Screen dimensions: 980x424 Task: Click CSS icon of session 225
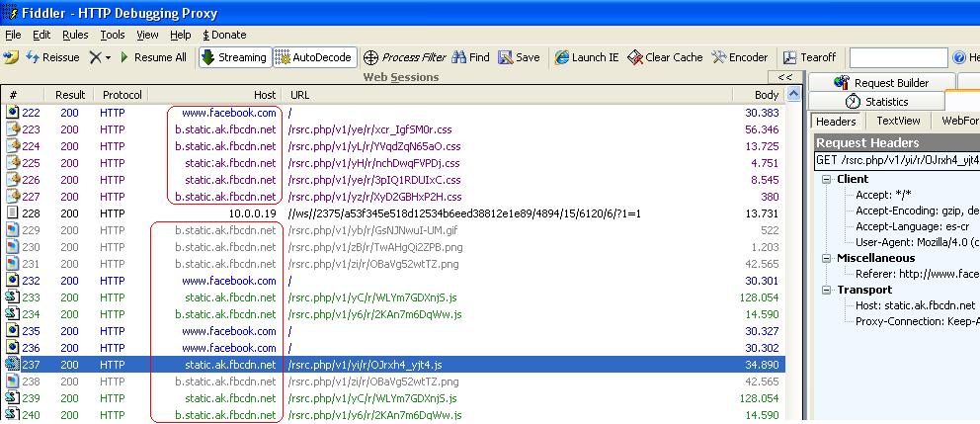[13, 163]
